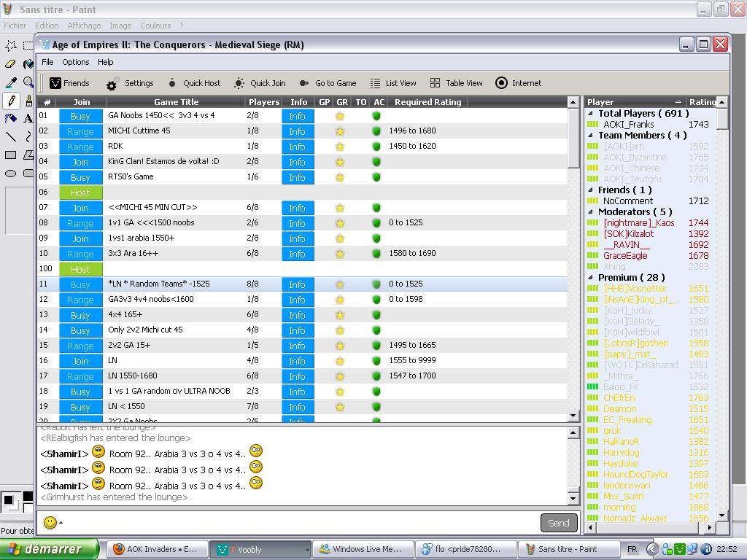Select Paint's pencil tool
Viewport: 747px width, 560px height.
click(11, 101)
